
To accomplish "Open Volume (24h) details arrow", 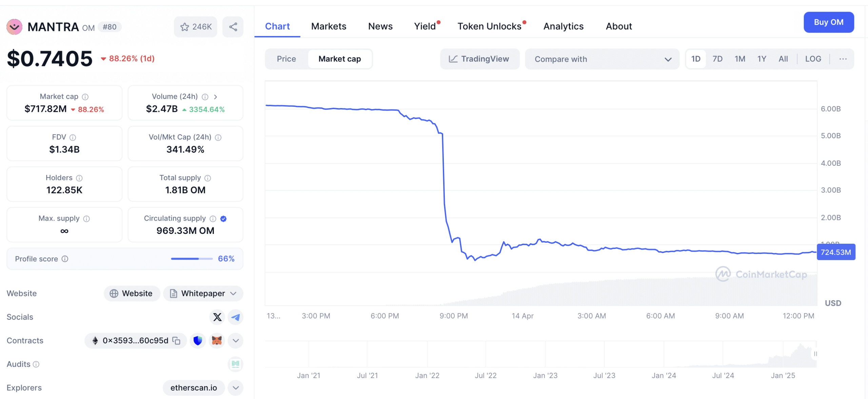I will pyautogui.click(x=216, y=97).
